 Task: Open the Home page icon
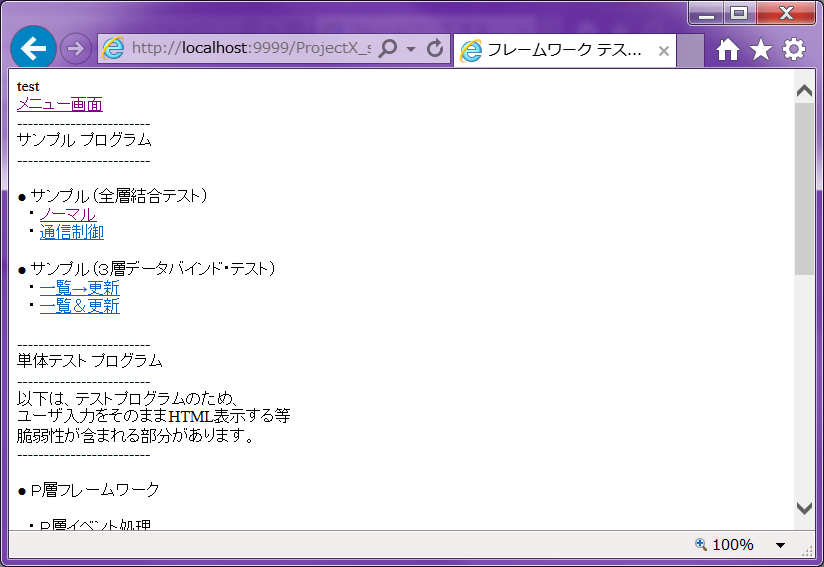728,49
